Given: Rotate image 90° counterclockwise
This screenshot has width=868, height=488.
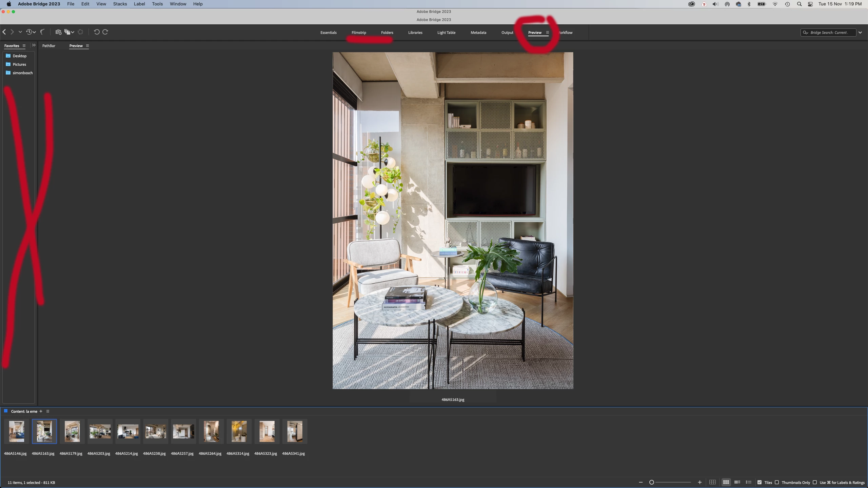Looking at the screenshot, I should (x=97, y=32).
